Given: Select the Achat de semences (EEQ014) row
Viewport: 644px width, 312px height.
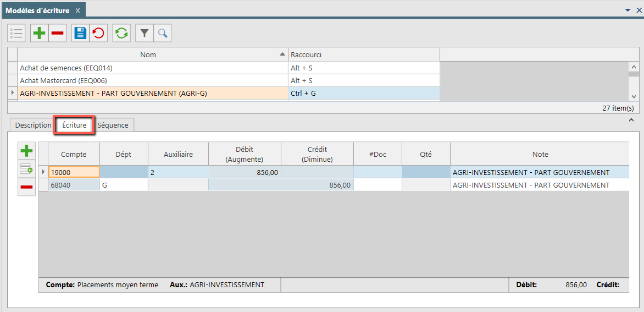Looking at the screenshot, I should [152, 68].
